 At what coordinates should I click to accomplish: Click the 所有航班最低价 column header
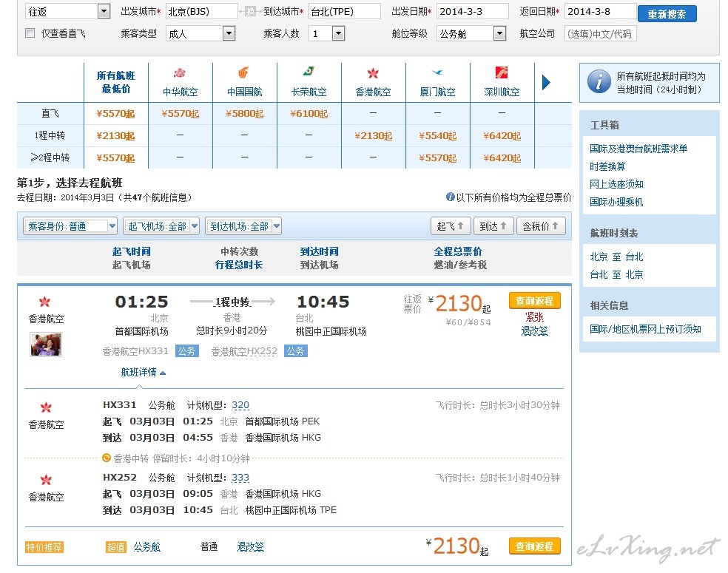click(115, 82)
